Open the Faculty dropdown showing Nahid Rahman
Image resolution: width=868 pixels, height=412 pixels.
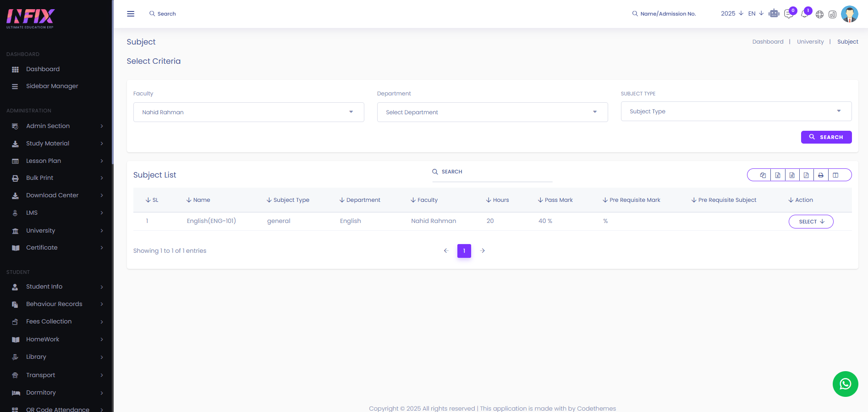248,112
